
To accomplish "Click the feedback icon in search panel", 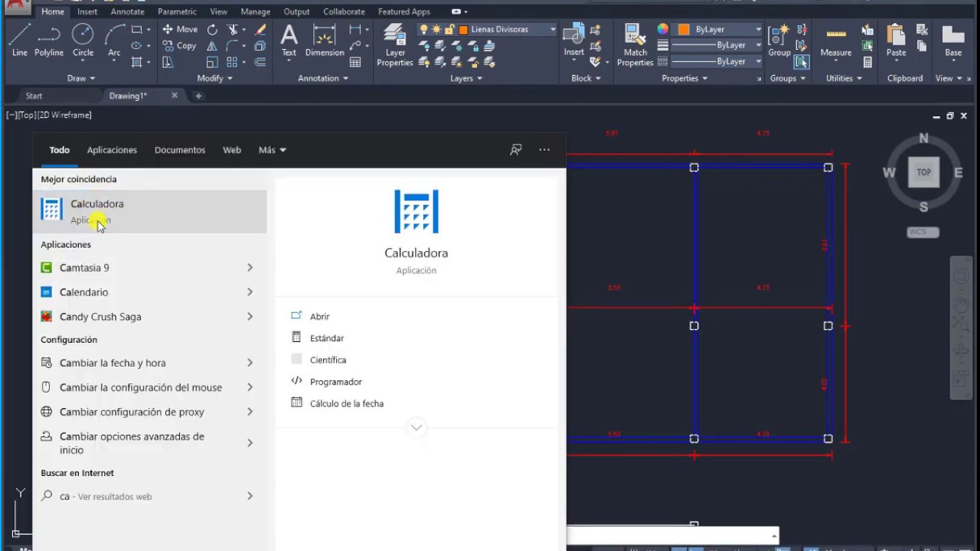I will pos(516,150).
